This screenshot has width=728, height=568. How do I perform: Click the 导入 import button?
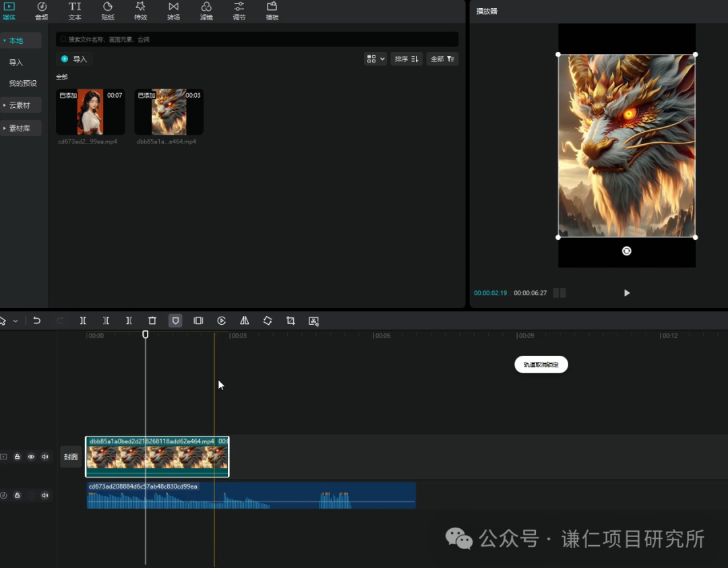(x=74, y=59)
